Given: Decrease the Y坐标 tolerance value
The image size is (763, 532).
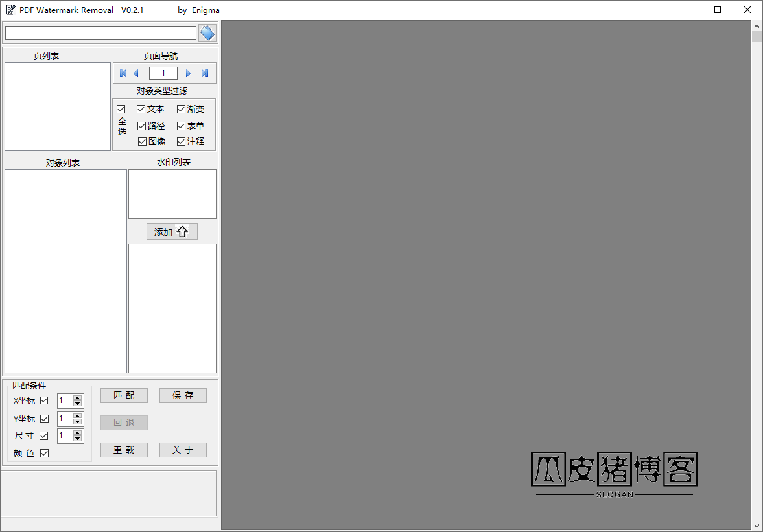Looking at the screenshot, I should pyautogui.click(x=78, y=422).
